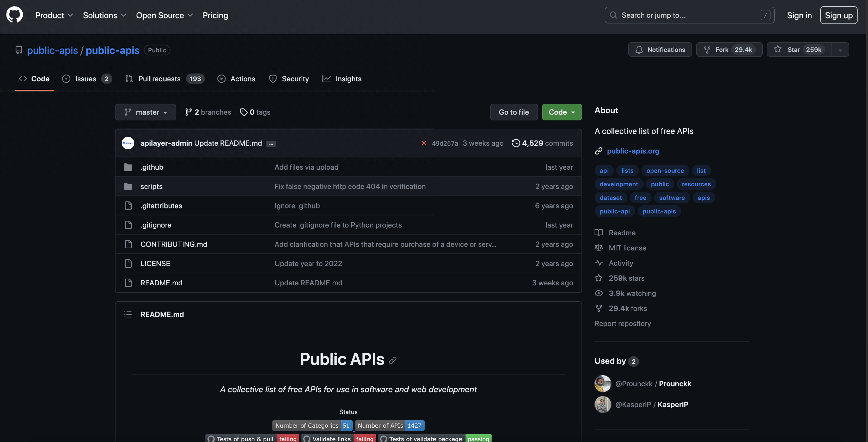
Task: Switch to the Pull requests tab
Action: click(164, 79)
